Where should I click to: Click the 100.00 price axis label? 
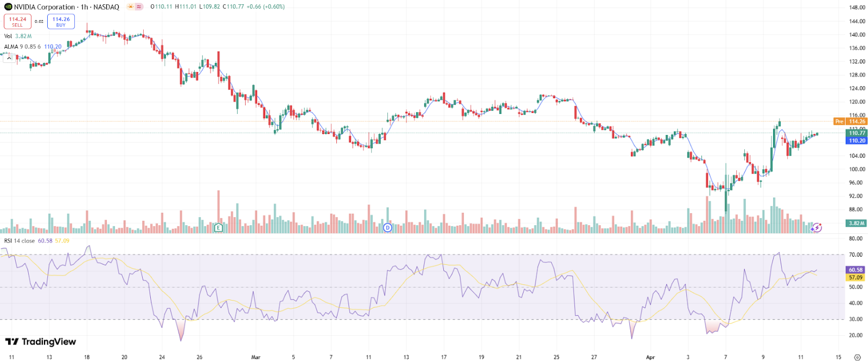[857, 169]
